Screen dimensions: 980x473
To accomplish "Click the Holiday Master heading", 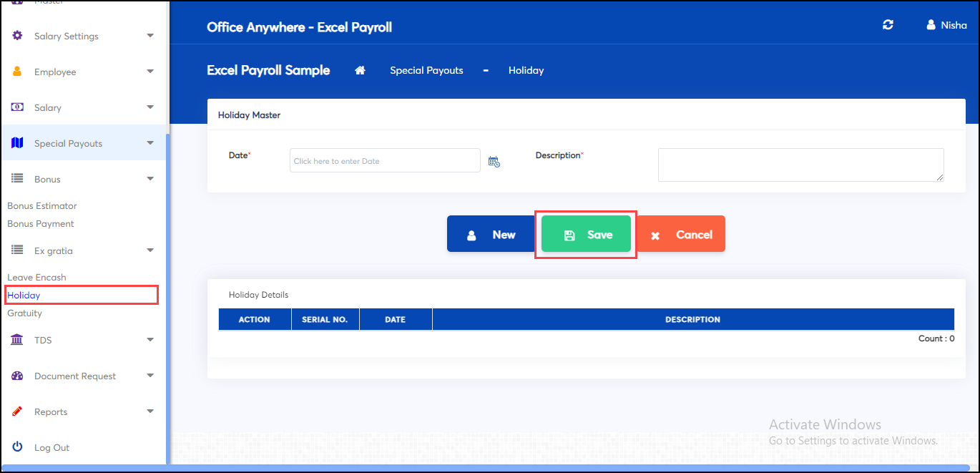I will [249, 114].
